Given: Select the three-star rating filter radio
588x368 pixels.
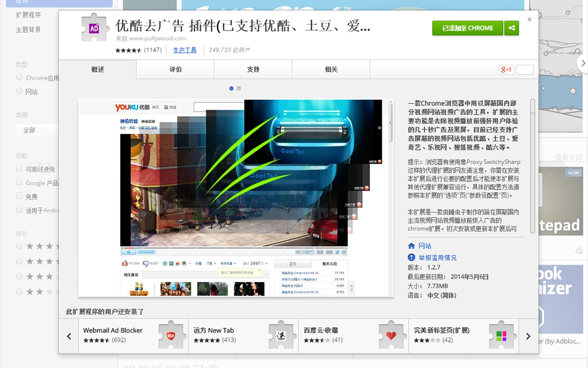Looking at the screenshot, I should [20, 276].
